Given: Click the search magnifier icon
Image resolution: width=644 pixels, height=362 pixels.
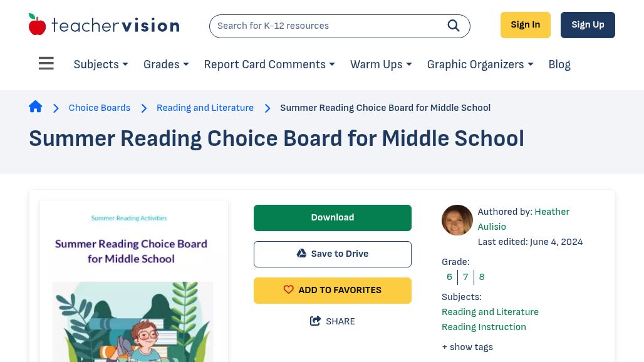Looking at the screenshot, I should 454,26.
